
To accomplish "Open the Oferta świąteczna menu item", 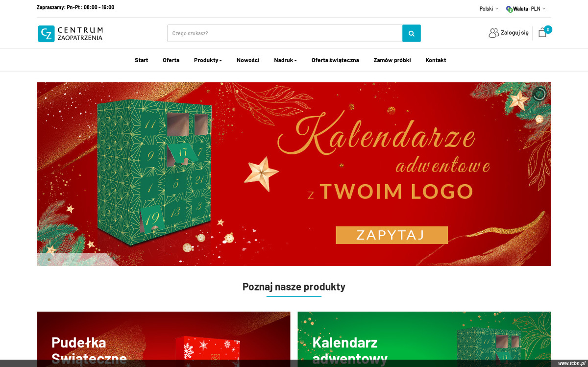I will [335, 60].
